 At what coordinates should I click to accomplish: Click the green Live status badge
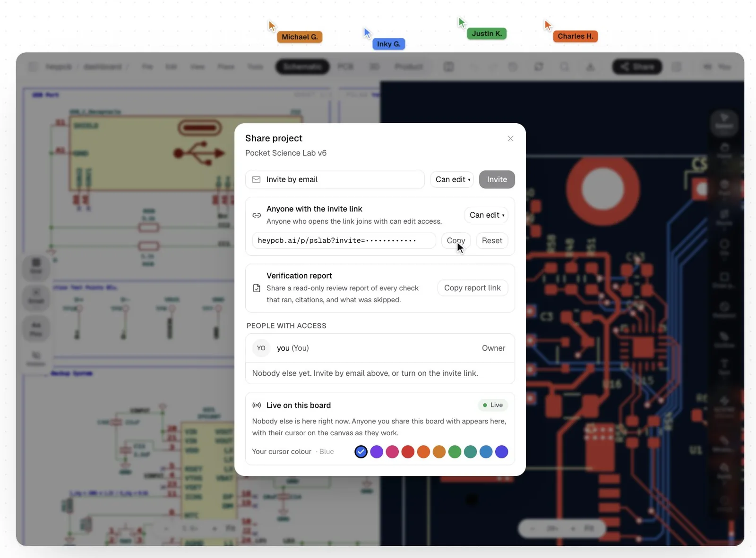click(x=492, y=405)
